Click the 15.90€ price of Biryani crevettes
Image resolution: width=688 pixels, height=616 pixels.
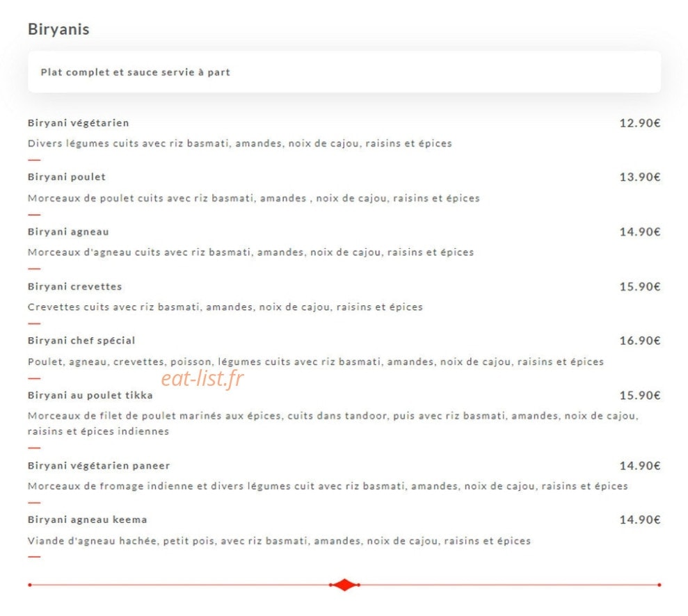point(640,286)
